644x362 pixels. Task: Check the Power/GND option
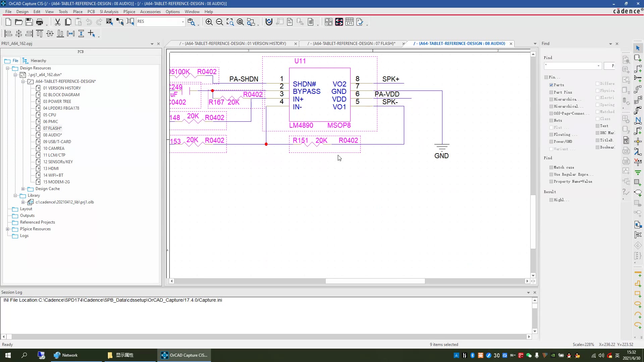551,141
